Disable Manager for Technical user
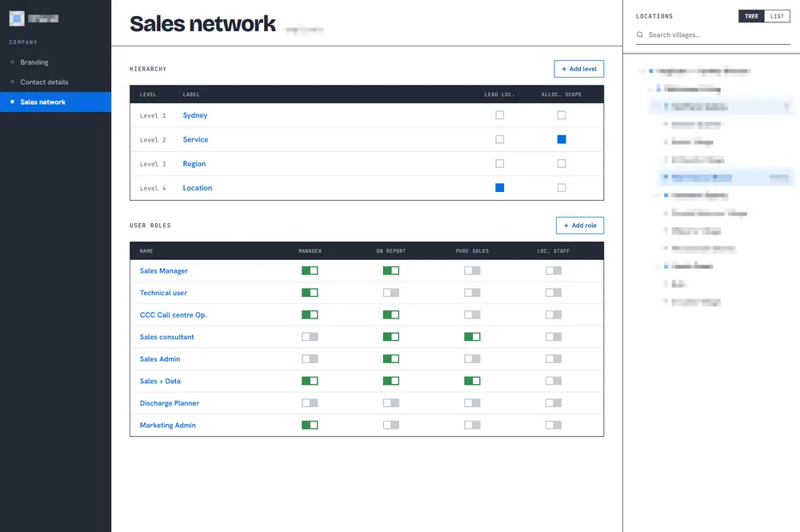800x532 pixels. pyautogui.click(x=310, y=293)
